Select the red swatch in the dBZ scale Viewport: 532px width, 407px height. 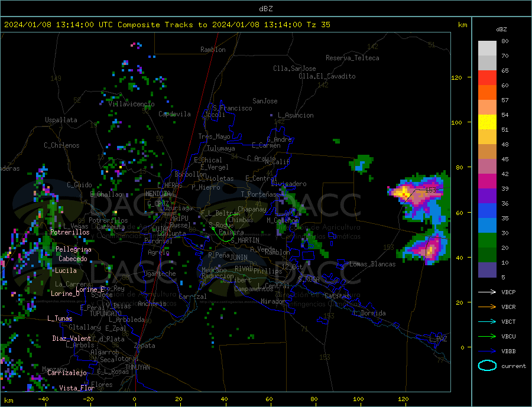click(487, 77)
